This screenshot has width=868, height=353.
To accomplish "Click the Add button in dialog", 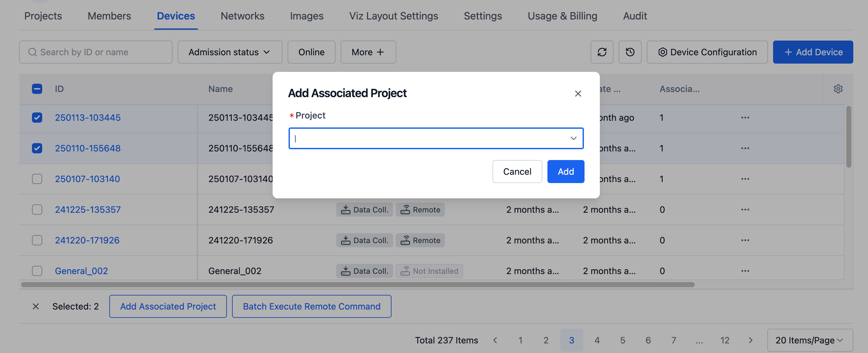I will tap(565, 172).
